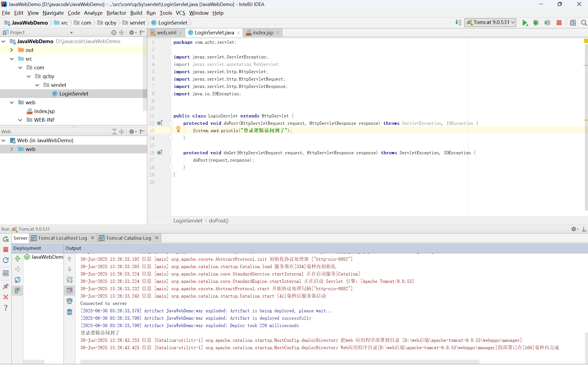The height and width of the screenshot is (365, 588).
Task: Click doPost() in editor breadcrumb
Action: 219,221
